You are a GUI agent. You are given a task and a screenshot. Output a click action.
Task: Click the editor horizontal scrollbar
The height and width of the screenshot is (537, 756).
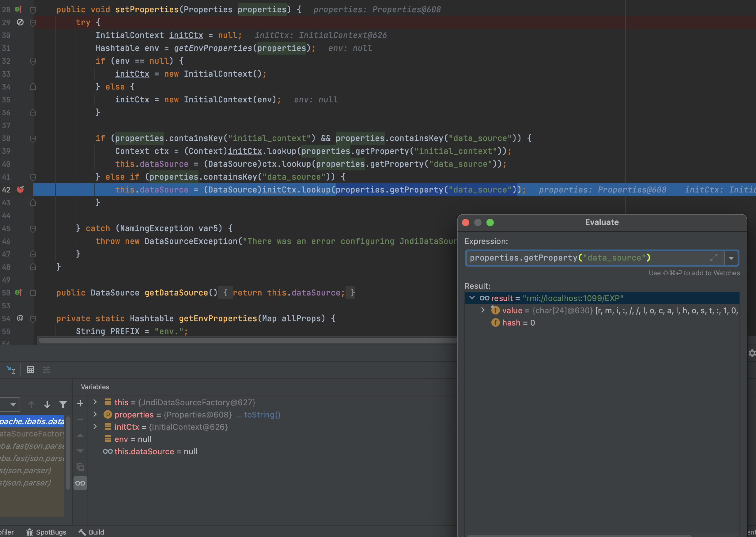click(x=248, y=340)
